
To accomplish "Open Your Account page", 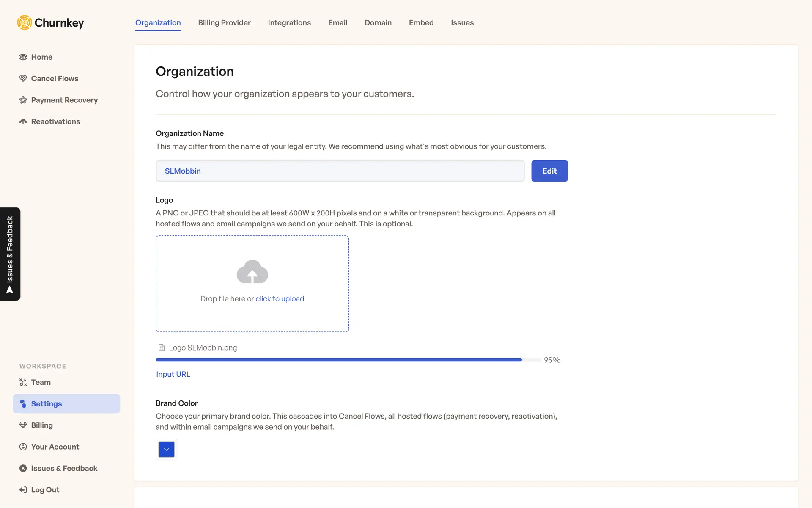I will point(55,447).
